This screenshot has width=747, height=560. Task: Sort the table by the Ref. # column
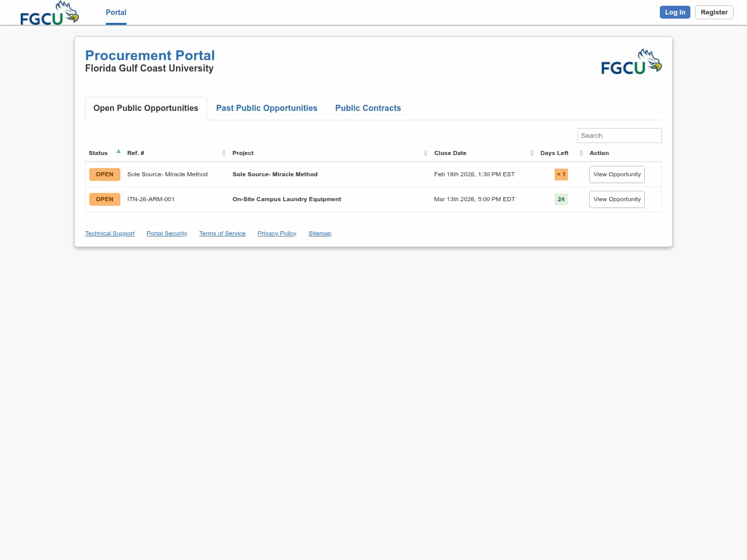tap(224, 153)
